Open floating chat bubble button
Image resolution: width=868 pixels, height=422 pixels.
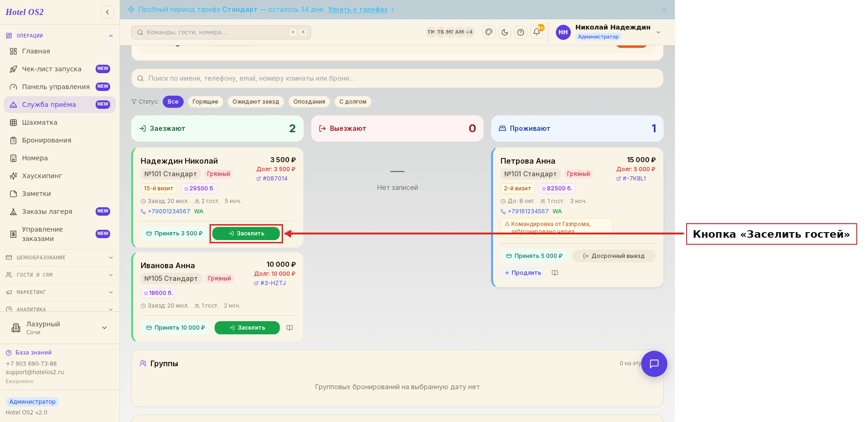click(654, 364)
